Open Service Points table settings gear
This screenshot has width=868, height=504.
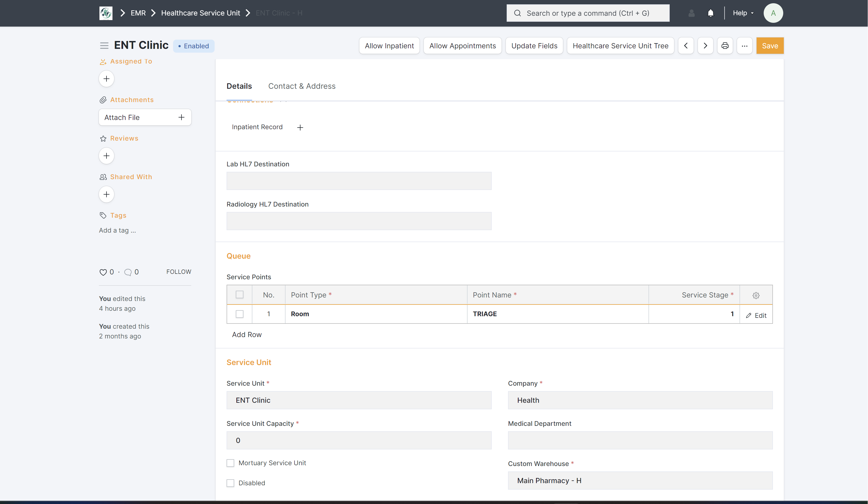[756, 295]
